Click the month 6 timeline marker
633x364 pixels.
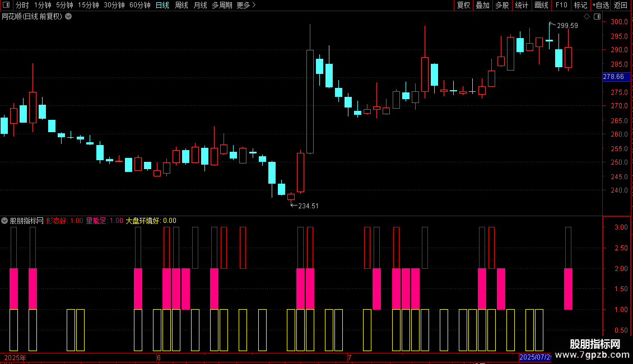click(159, 357)
